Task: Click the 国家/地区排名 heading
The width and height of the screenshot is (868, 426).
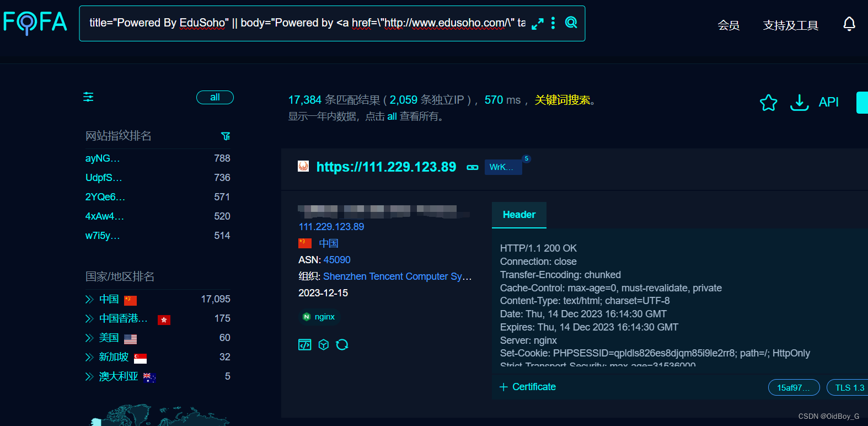Action: point(120,276)
